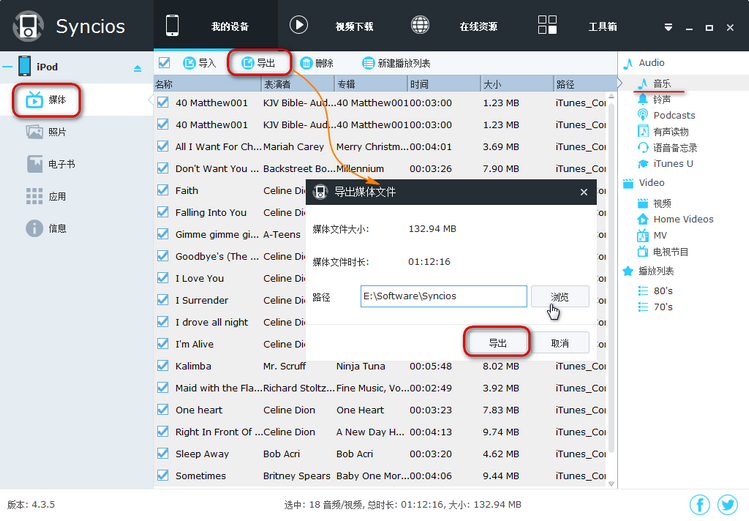Click the Syncios logo icon
This screenshot has height=521, width=749.
click(x=28, y=26)
